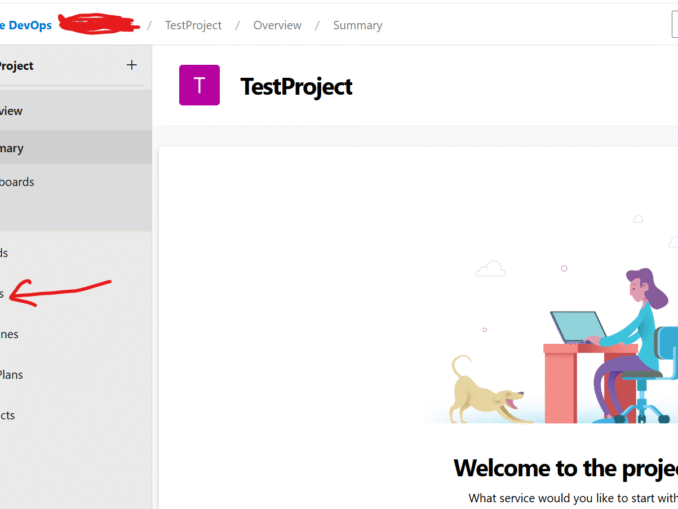
Task: Click the Summary breadcrumb item
Action: click(x=357, y=25)
